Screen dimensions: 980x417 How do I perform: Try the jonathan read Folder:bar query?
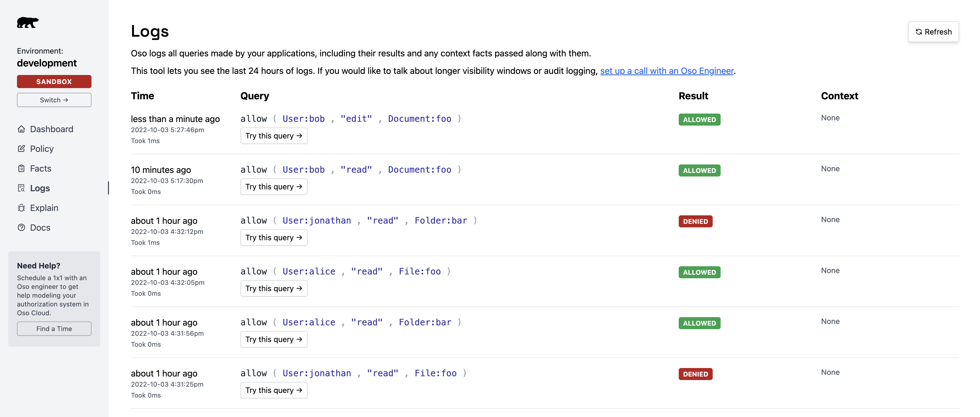274,238
